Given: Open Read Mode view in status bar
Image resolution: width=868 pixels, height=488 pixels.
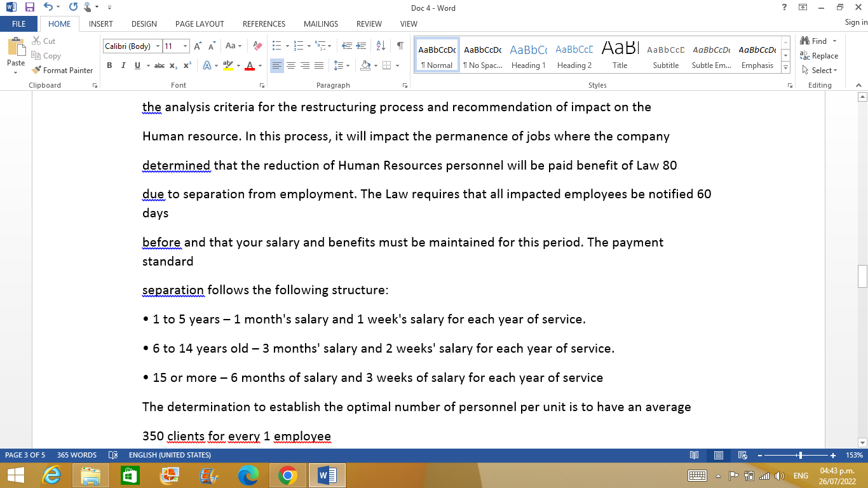Looking at the screenshot, I should (695, 455).
